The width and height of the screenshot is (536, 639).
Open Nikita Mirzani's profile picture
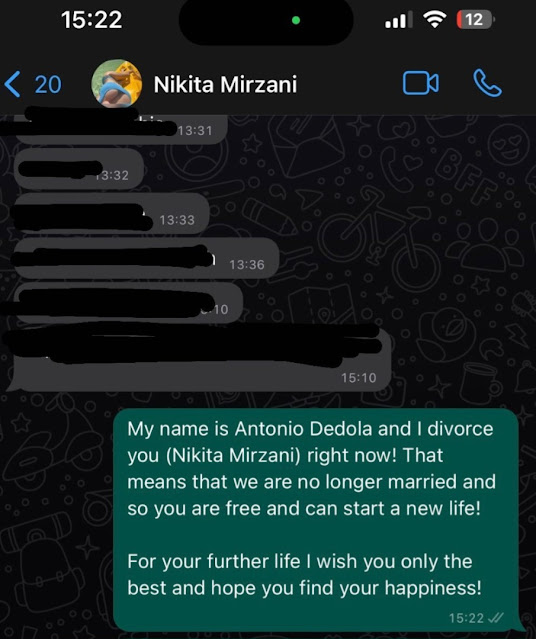(x=117, y=84)
